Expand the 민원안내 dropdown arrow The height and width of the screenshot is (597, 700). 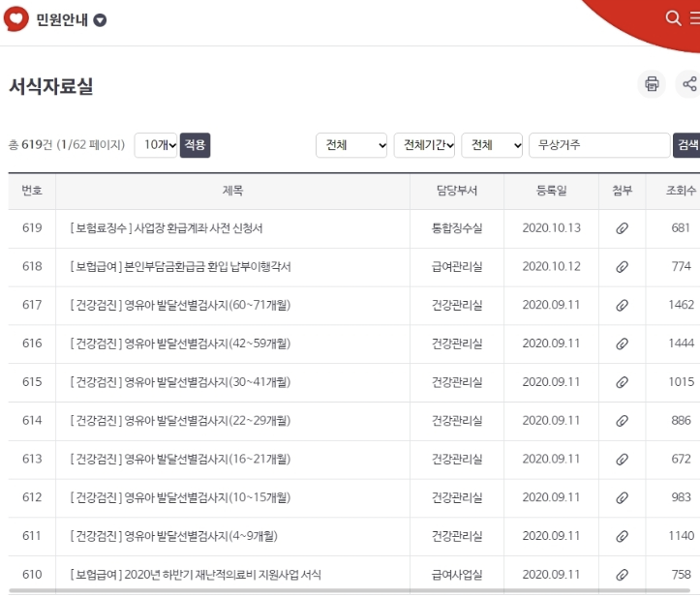(x=100, y=20)
